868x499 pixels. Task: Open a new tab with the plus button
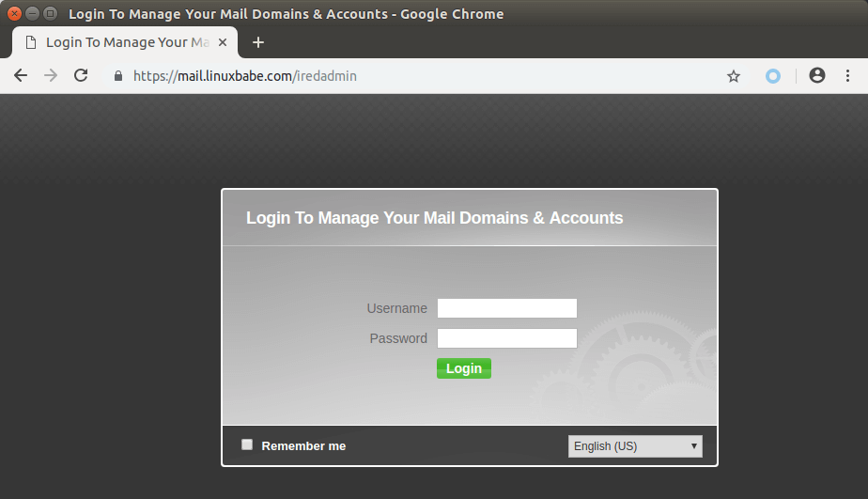[258, 42]
